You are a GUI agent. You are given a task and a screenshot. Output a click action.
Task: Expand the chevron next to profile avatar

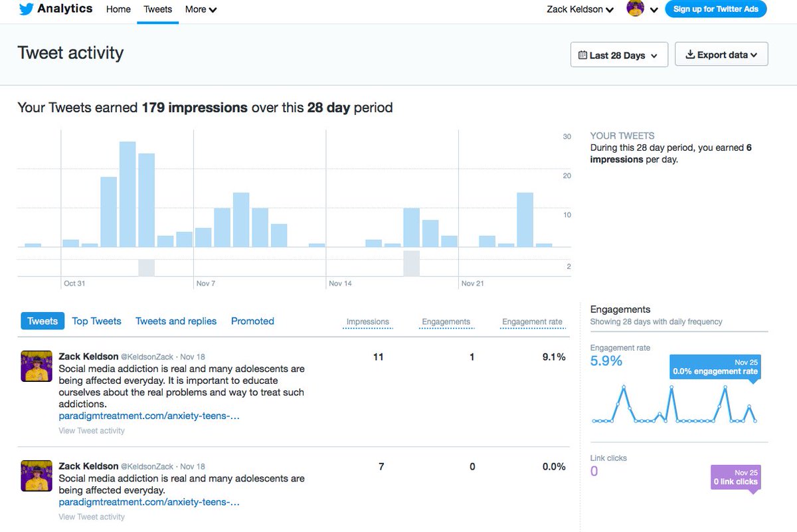point(654,10)
